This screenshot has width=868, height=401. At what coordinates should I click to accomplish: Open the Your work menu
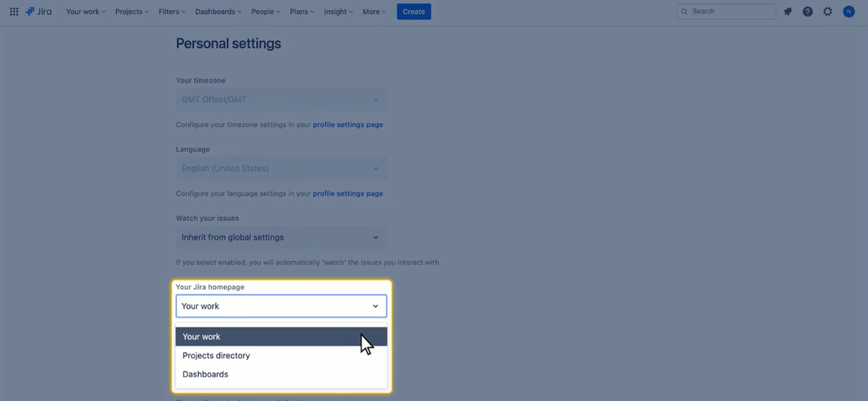(x=86, y=11)
